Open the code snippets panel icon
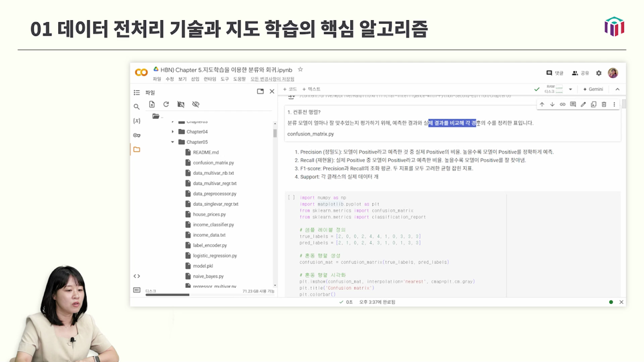 pos(137,276)
